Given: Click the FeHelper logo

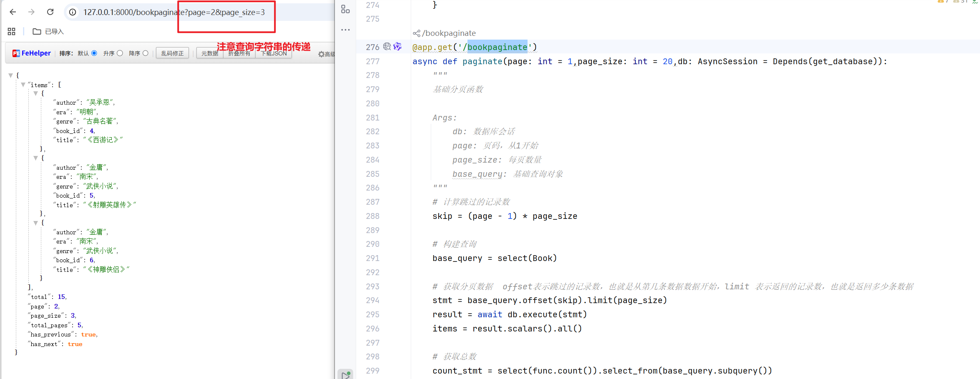Looking at the screenshot, I should (x=32, y=53).
